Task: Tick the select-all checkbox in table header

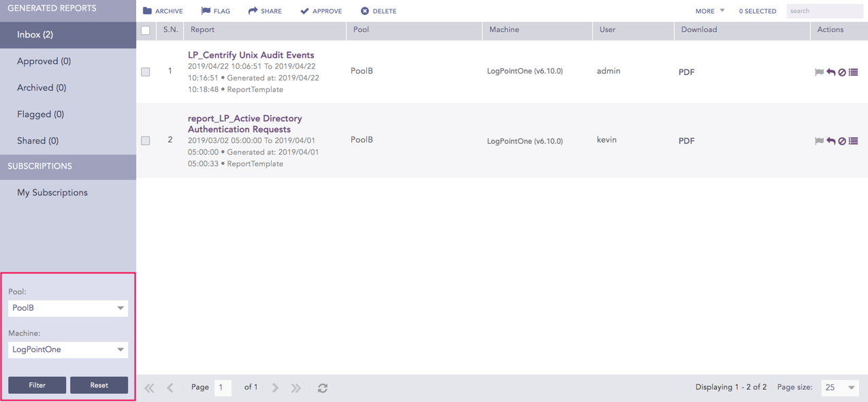Action: click(x=146, y=30)
